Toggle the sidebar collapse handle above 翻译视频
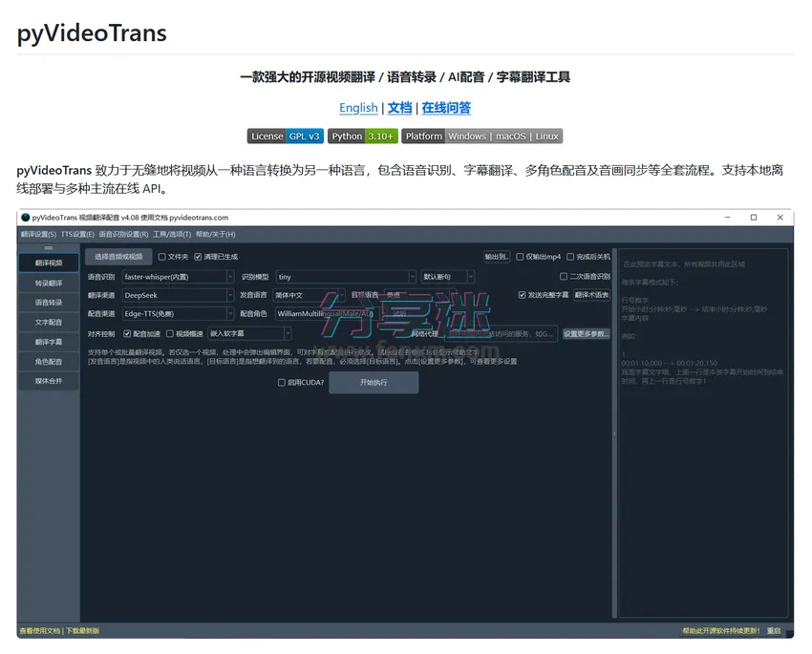This screenshot has height=654, width=812. [x=48, y=248]
